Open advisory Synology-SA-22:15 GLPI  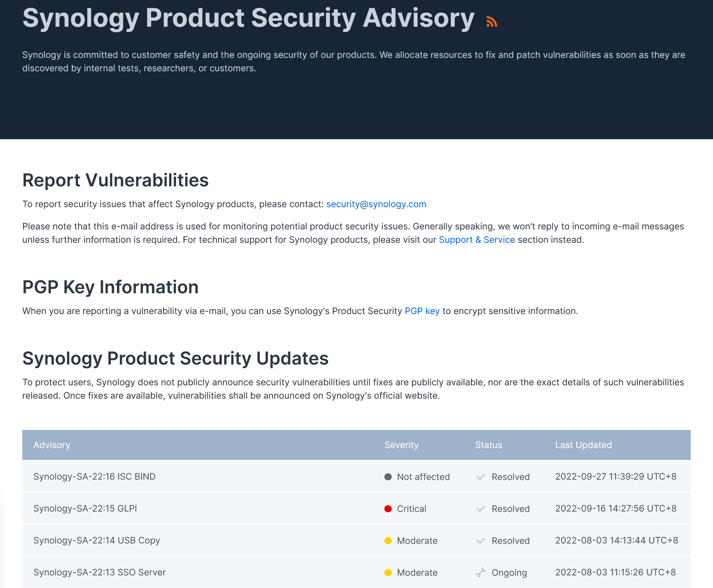point(85,509)
